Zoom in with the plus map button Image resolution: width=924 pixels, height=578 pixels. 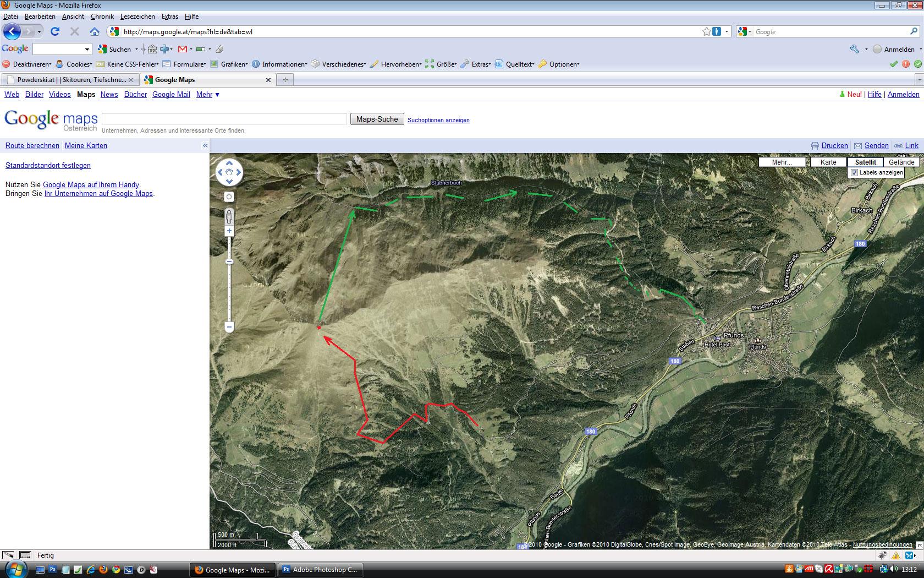[229, 231]
